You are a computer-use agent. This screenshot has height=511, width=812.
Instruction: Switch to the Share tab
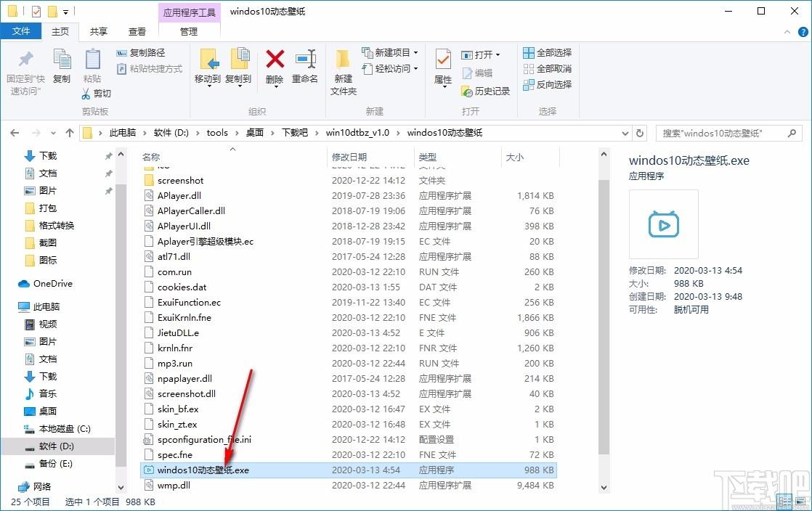pos(98,32)
